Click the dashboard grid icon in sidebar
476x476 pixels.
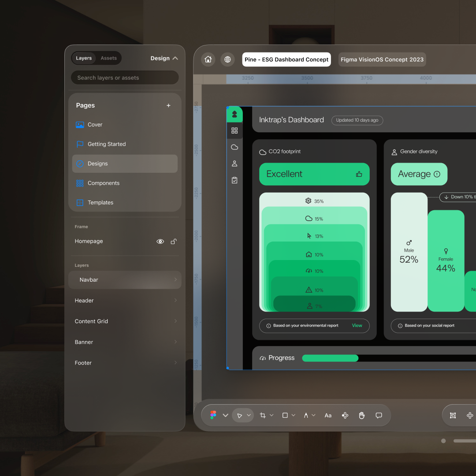(234, 130)
